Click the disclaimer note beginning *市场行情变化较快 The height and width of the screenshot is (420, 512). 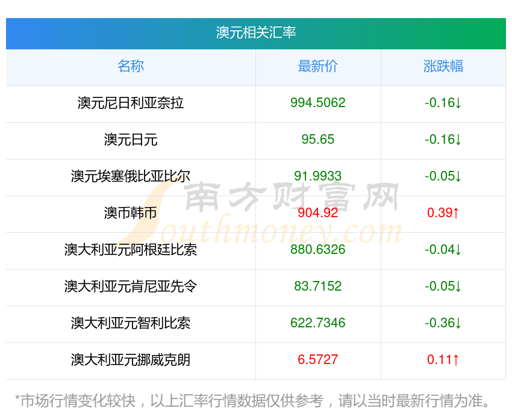(x=252, y=401)
